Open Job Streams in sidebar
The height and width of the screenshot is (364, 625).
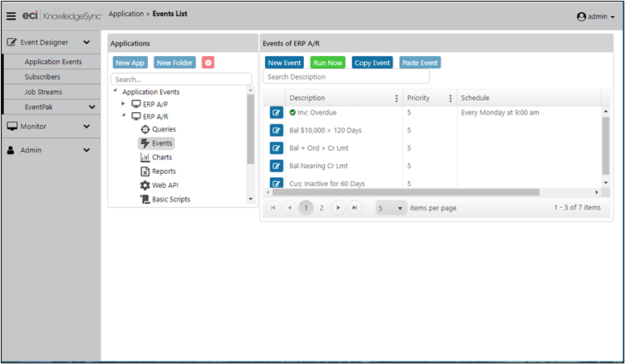43,92
